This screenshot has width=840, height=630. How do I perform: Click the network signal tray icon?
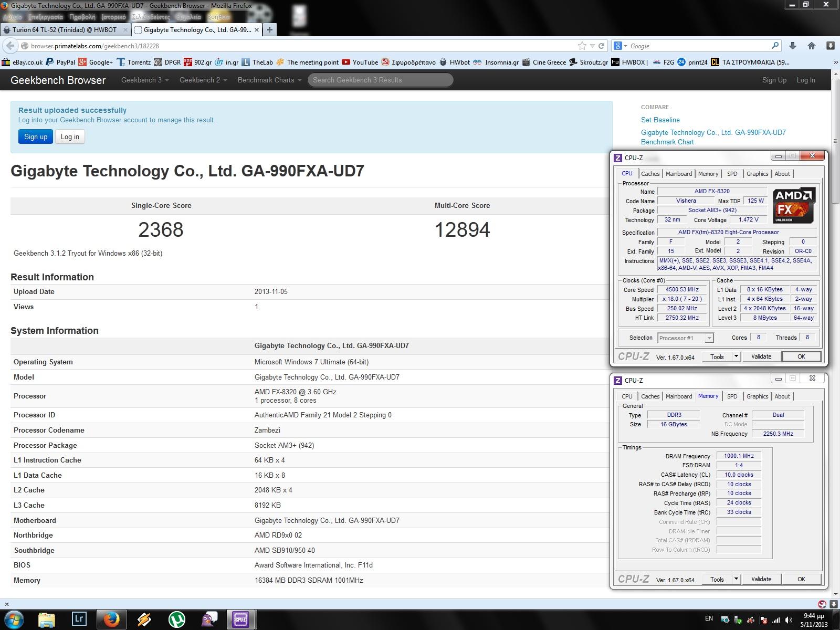776,619
